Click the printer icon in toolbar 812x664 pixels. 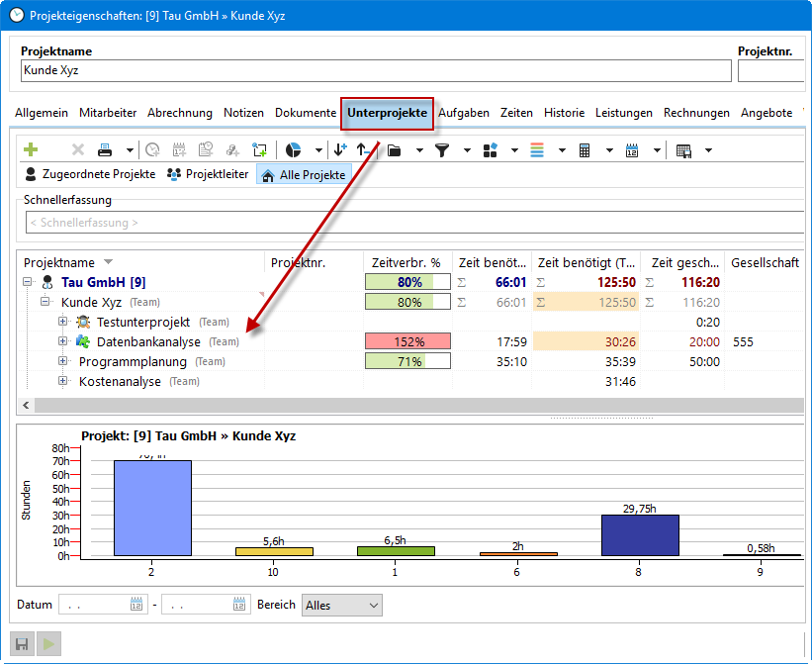point(105,150)
